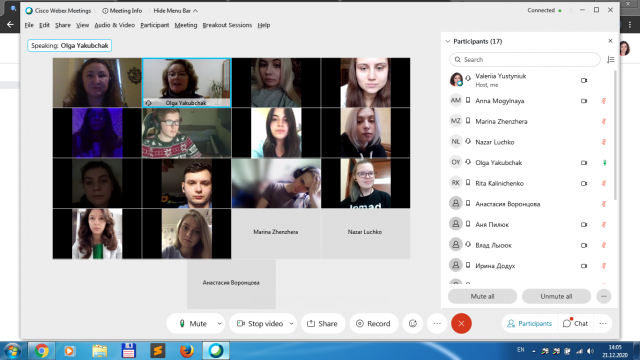
Task: Click Nazar Luchko's muted microphone icon
Action: (604, 142)
